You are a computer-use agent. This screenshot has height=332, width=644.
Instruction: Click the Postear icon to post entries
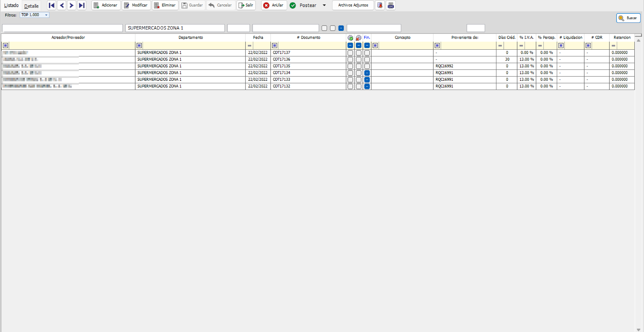293,5
